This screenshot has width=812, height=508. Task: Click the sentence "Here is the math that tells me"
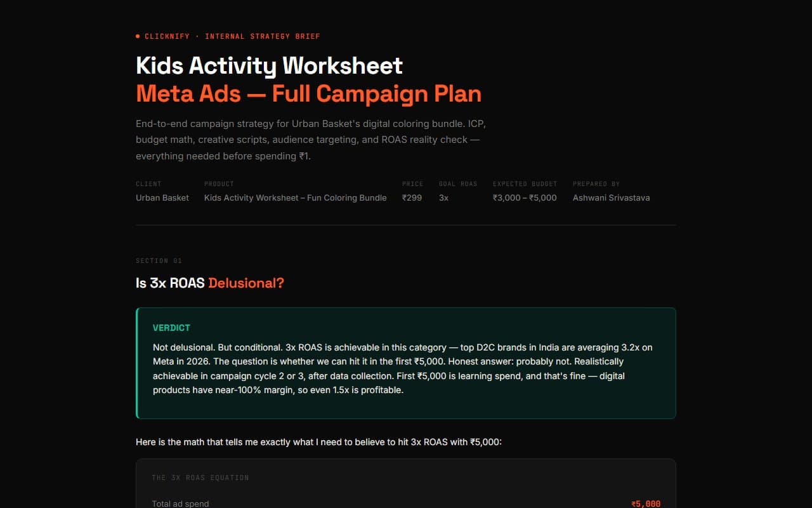[318, 441]
